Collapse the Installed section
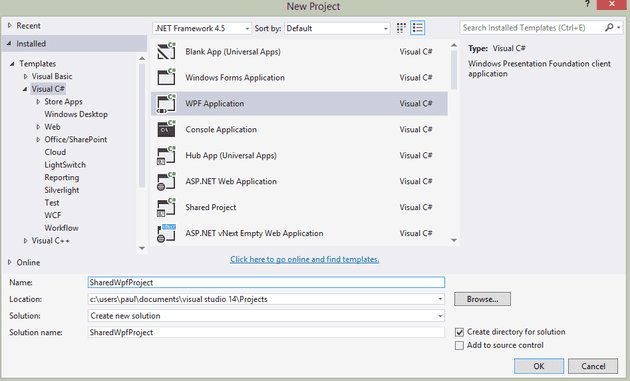The height and width of the screenshot is (381, 630). click(x=10, y=43)
